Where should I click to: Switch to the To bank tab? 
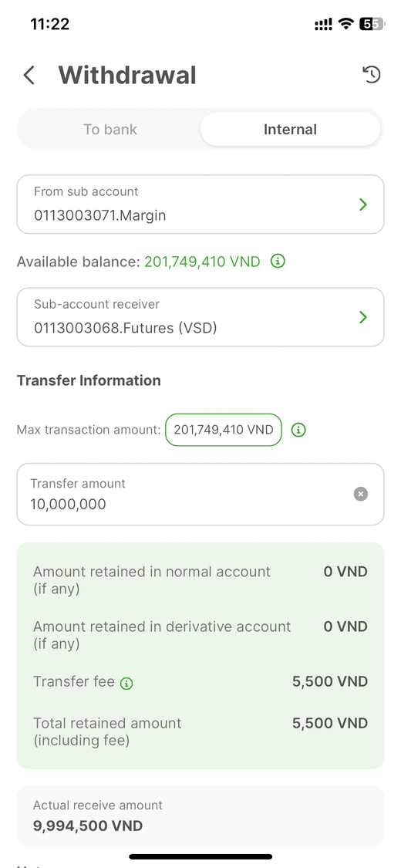pos(110,130)
